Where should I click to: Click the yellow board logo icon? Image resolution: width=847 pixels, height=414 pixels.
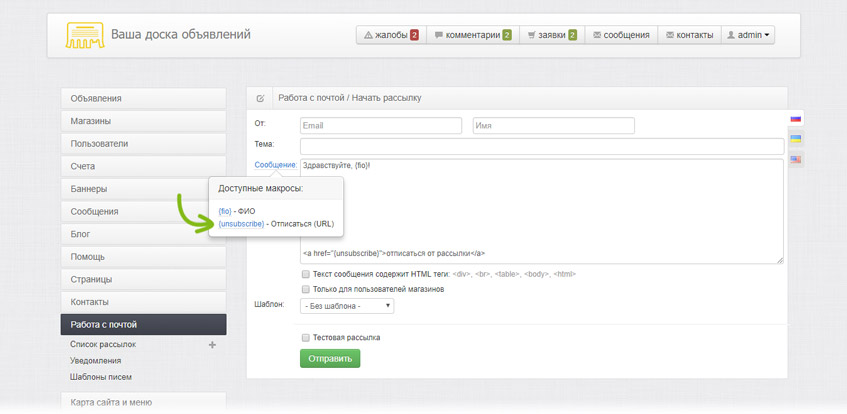click(x=85, y=35)
